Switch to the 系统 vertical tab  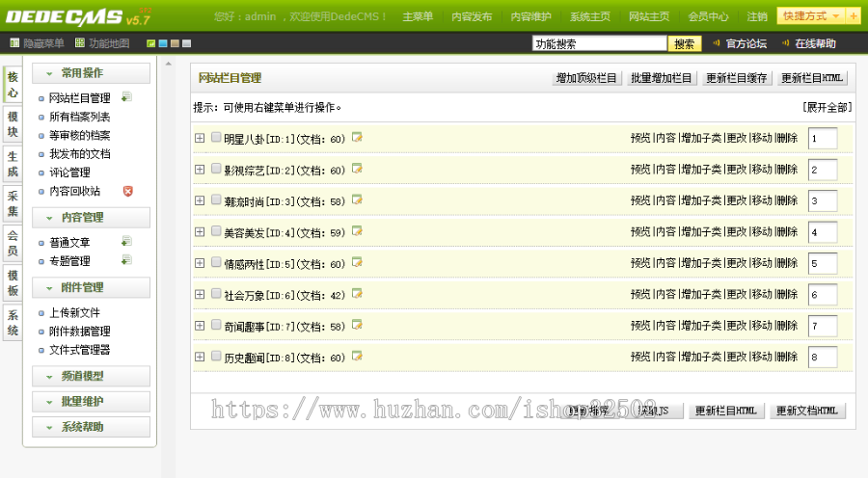[13, 323]
